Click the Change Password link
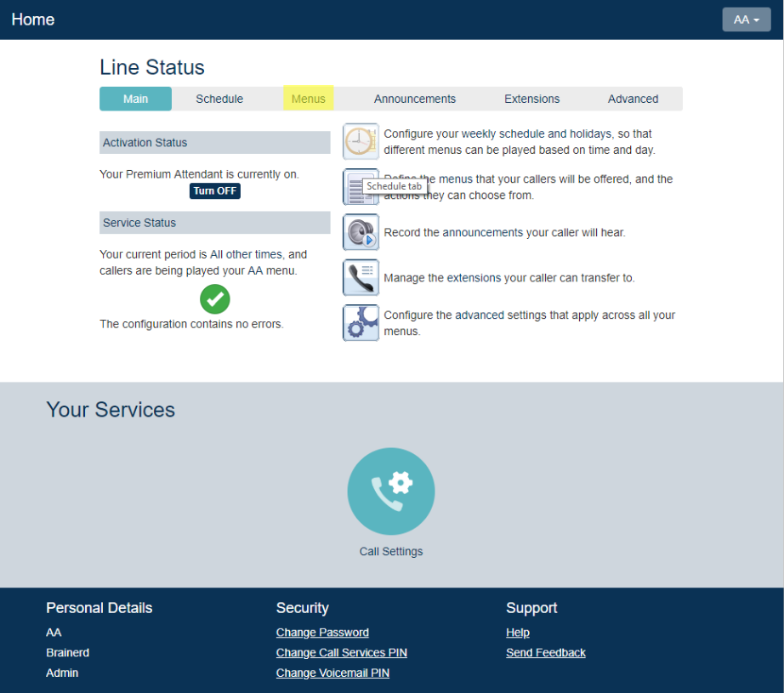 (x=322, y=633)
